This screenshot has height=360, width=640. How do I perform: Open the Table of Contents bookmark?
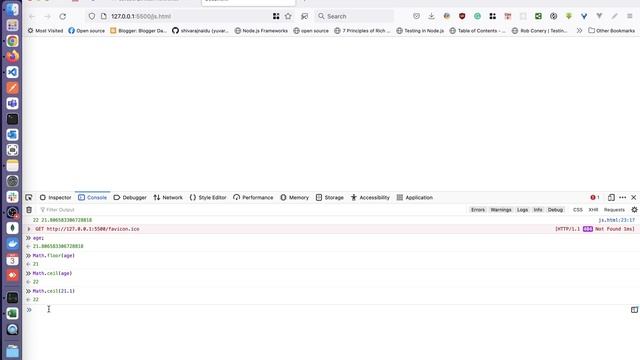[478, 31]
